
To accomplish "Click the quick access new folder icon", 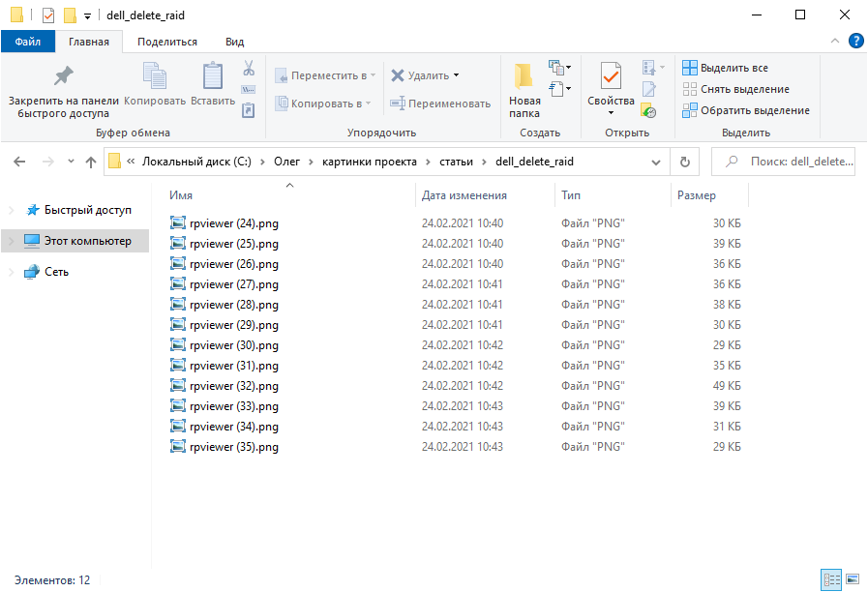I will (x=71, y=15).
